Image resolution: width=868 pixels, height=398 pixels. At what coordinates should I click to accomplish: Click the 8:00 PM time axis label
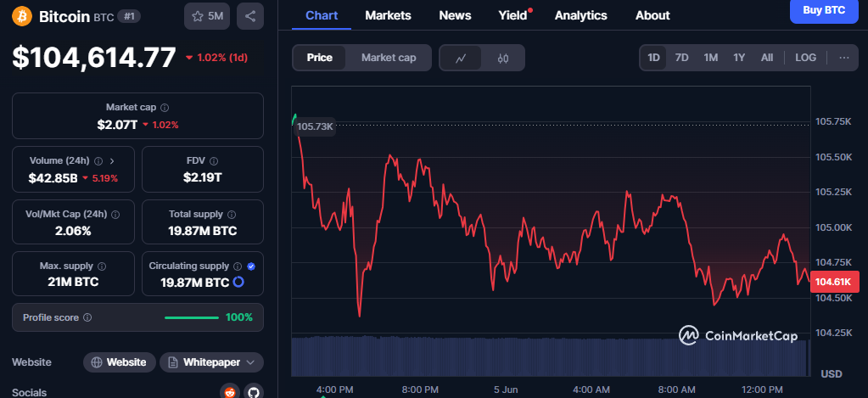pos(420,390)
